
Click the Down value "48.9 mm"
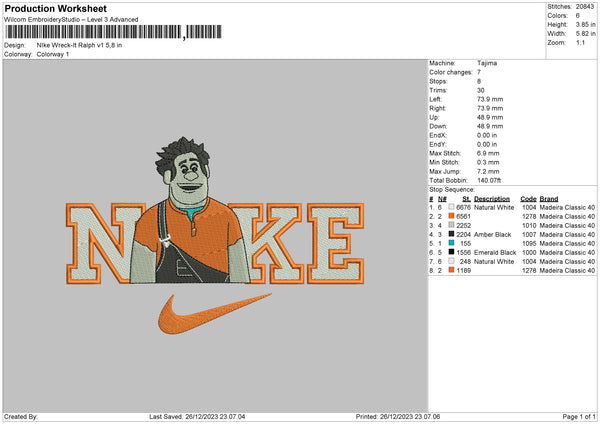click(x=490, y=126)
